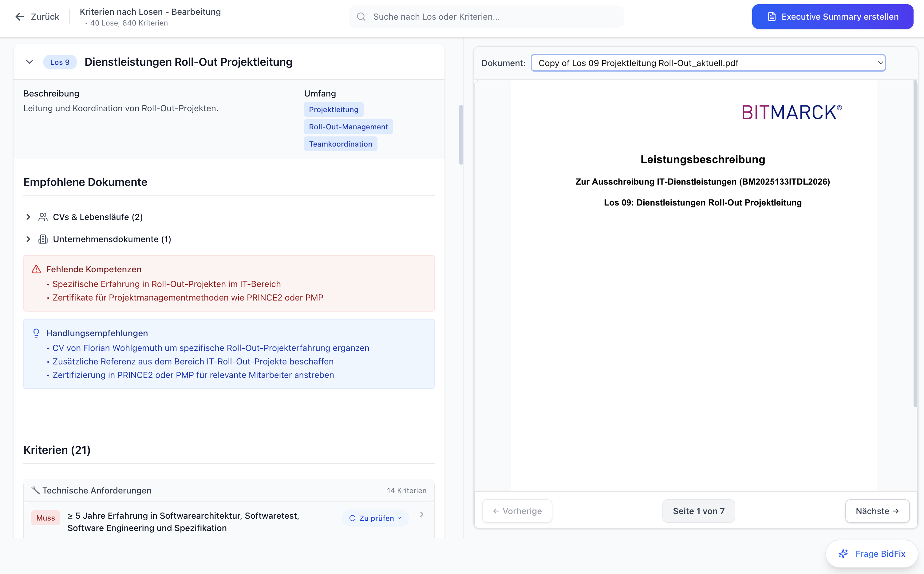Select the Roll-Out-Management scope tag
924x574 pixels.
coord(348,127)
